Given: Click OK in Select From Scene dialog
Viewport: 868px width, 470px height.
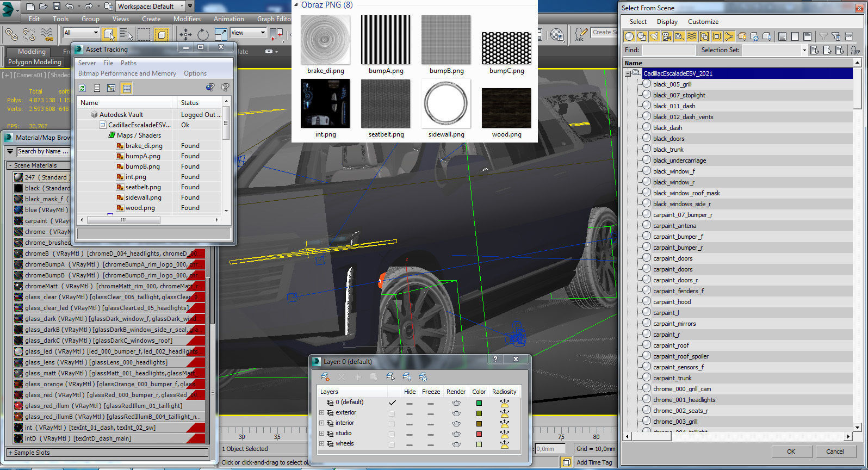Looking at the screenshot, I should [x=791, y=452].
